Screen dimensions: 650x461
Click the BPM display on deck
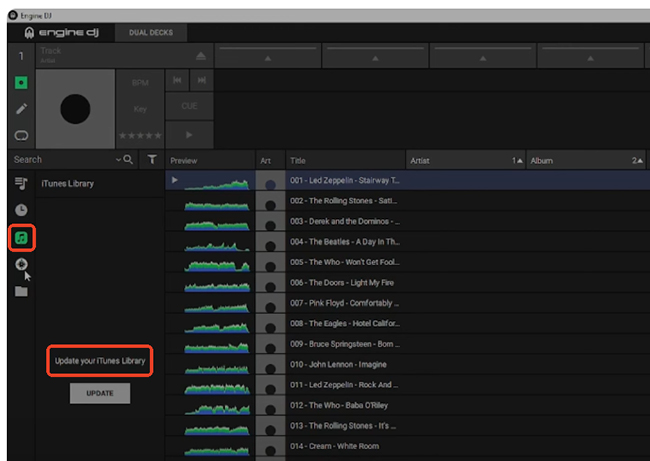(x=140, y=82)
